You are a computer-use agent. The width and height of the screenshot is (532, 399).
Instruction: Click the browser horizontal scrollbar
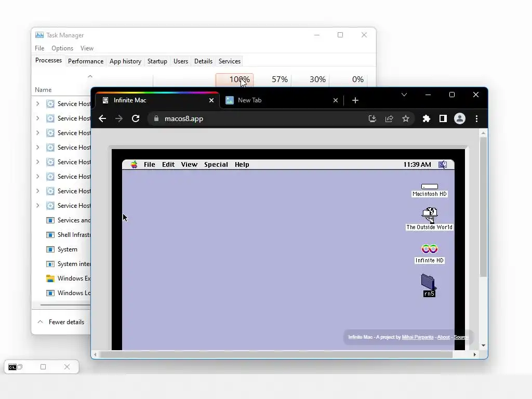point(276,354)
